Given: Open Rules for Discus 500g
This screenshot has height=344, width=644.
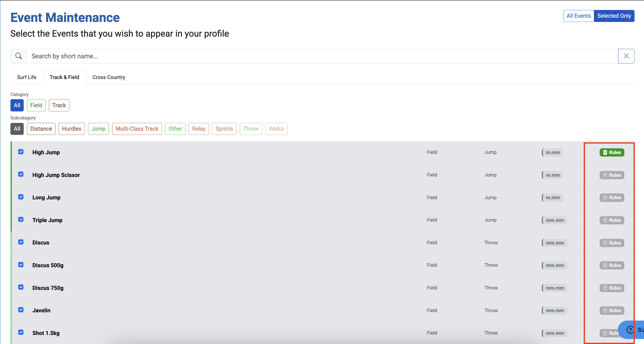Looking at the screenshot, I should coord(612,265).
